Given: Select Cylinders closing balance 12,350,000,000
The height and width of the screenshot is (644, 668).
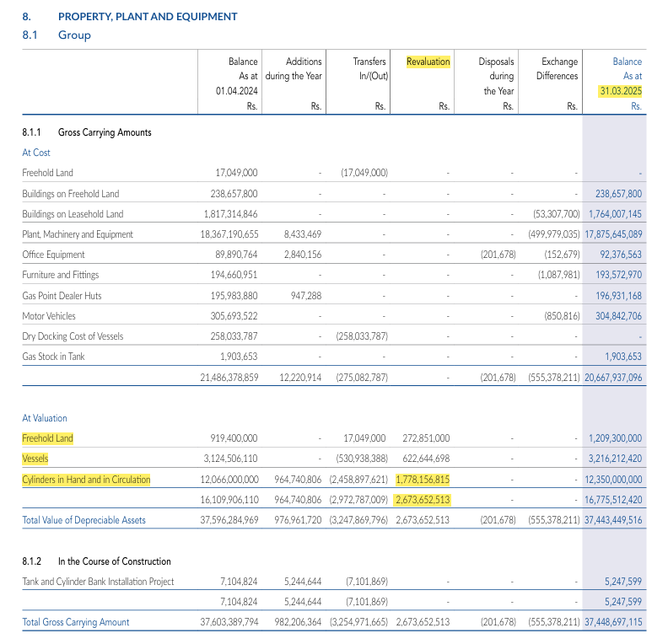Looking at the screenshot, I should pos(613,480).
